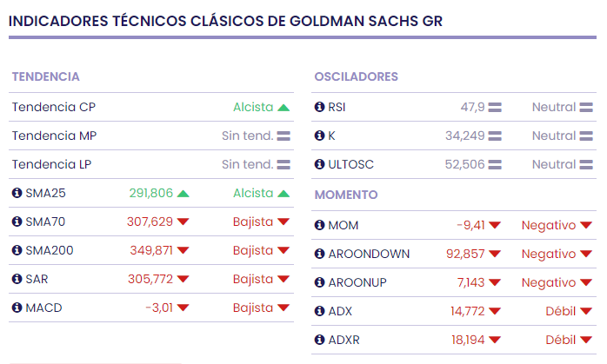Click the red down arrow next to MACD Bajista
Screen dimensions: 607x364
pos(283,308)
